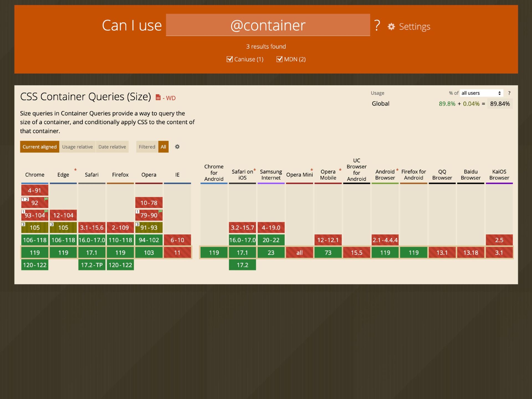This screenshot has width=532, height=399.
Task: Click the usage help question mark
Action: coord(509,93)
